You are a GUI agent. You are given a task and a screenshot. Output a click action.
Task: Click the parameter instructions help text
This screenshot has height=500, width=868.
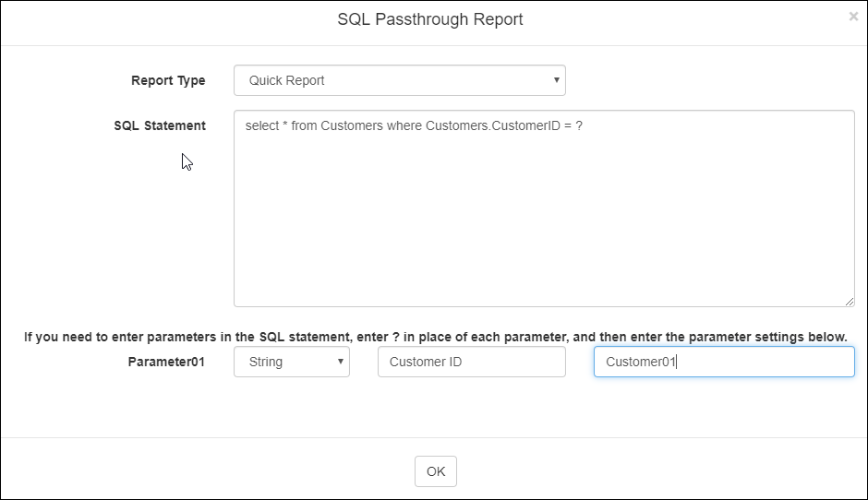435,337
